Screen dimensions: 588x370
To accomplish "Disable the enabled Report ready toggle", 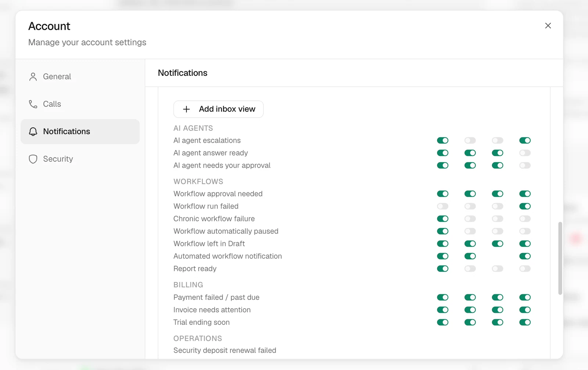I will point(442,269).
